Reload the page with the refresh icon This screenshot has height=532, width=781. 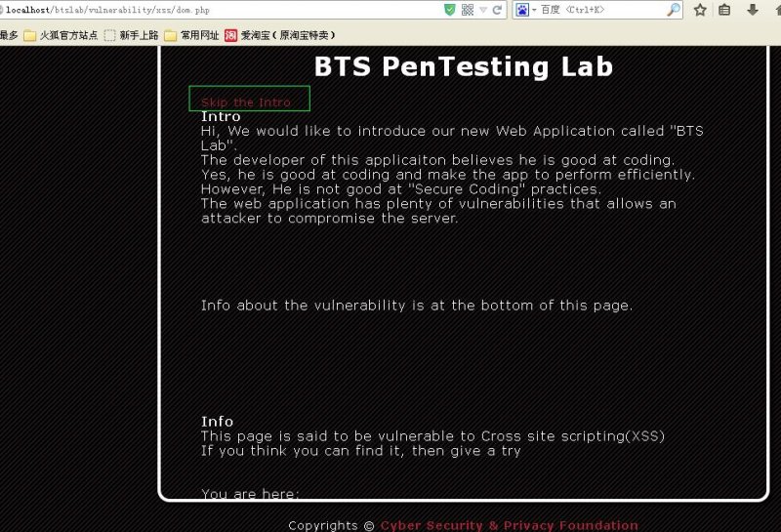point(497,10)
